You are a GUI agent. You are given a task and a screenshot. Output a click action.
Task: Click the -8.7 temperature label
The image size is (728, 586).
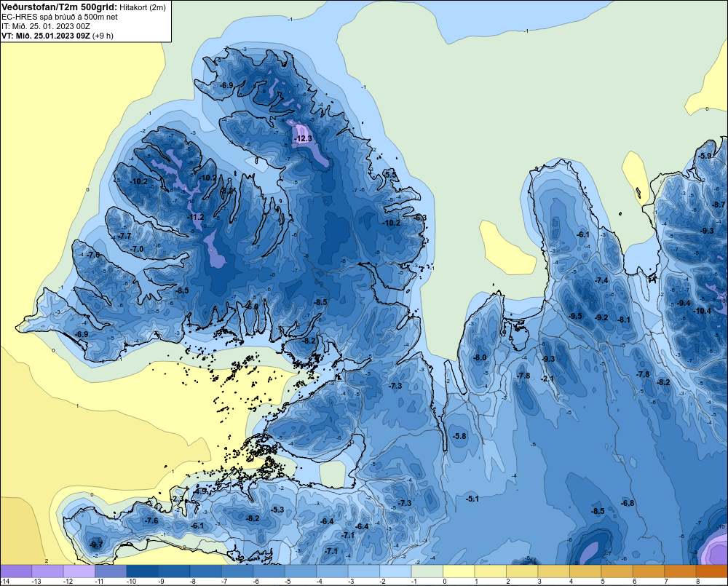coord(719,205)
